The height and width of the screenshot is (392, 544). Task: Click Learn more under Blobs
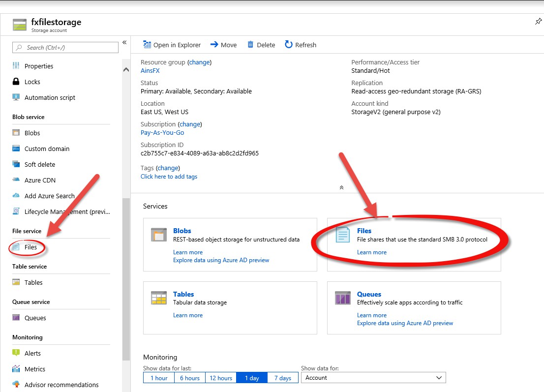pos(188,252)
